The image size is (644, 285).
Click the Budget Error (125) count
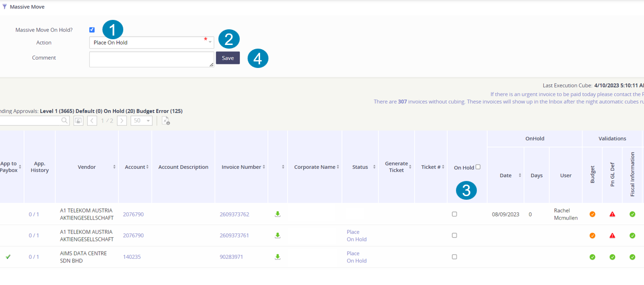click(x=159, y=111)
